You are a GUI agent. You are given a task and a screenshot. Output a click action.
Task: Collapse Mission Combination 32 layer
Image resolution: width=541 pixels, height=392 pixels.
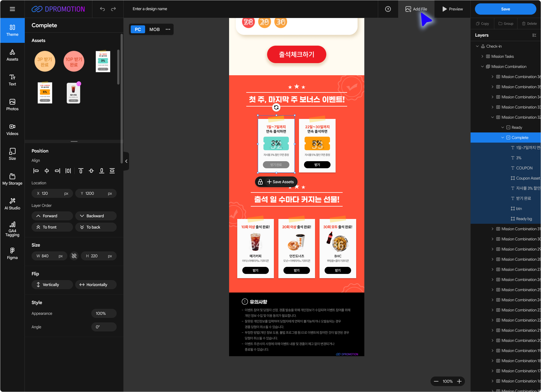tap(493, 117)
